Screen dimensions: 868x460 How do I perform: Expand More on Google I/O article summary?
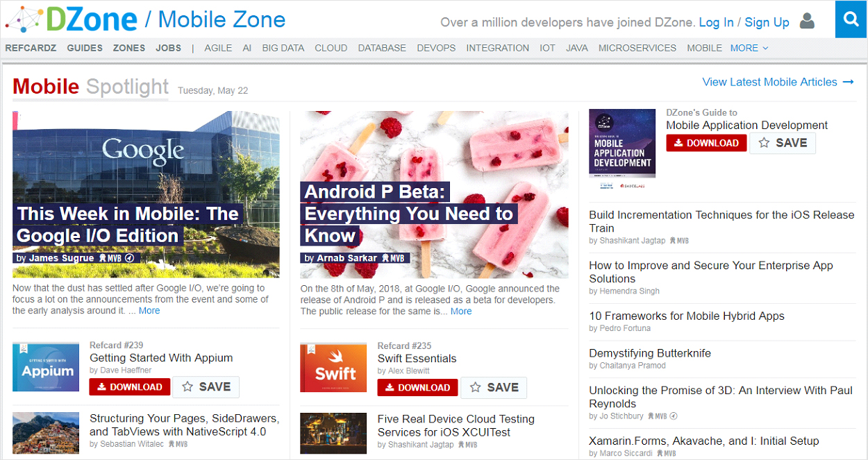tap(149, 310)
